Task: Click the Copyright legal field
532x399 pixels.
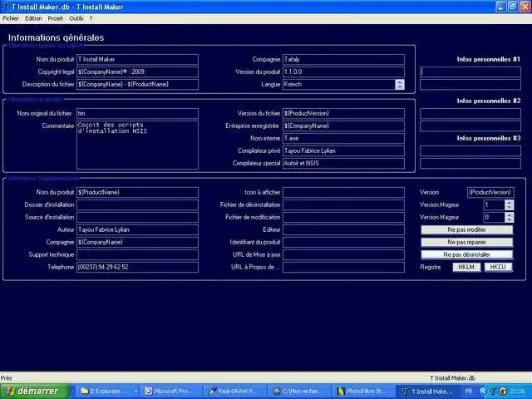Action: coord(137,72)
